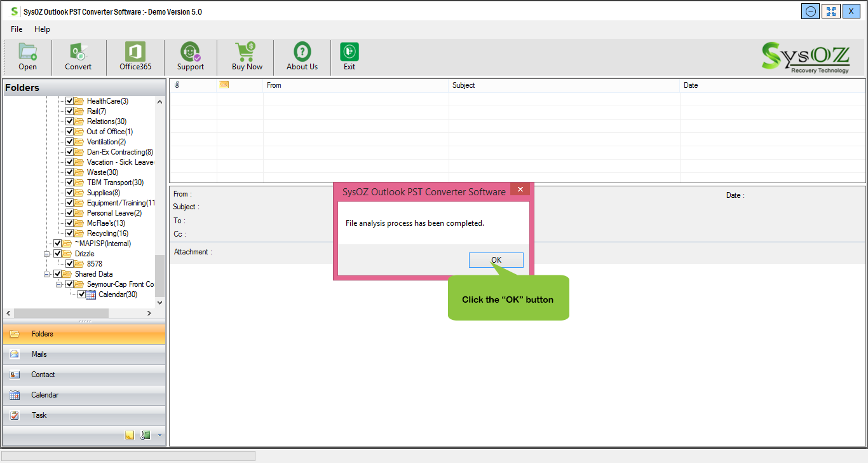Select the ~MAPISP(Internal) folder label

pyautogui.click(x=103, y=244)
